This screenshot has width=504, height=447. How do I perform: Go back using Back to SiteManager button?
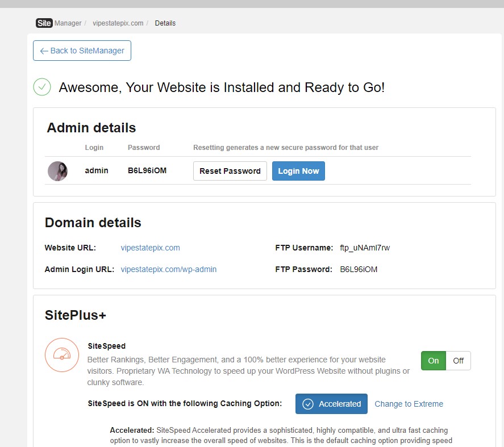(82, 51)
